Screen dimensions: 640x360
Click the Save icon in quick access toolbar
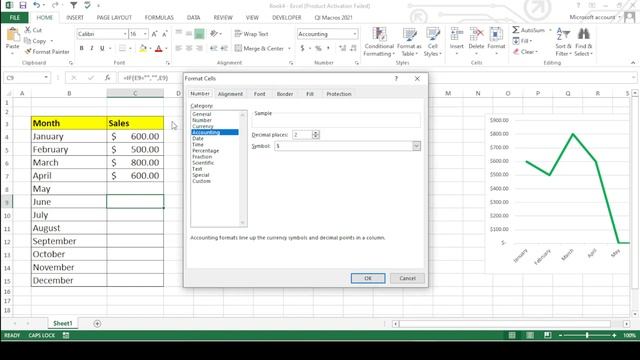(x=23, y=5)
